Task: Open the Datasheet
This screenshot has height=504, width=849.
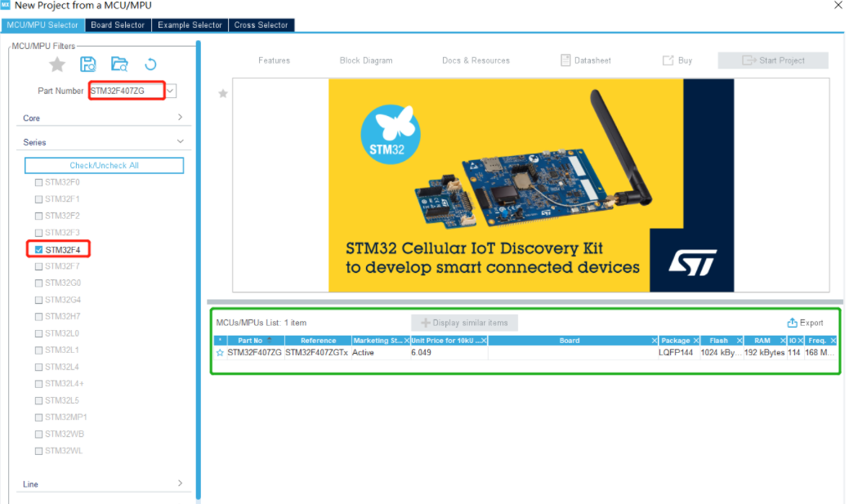Action: click(x=586, y=60)
